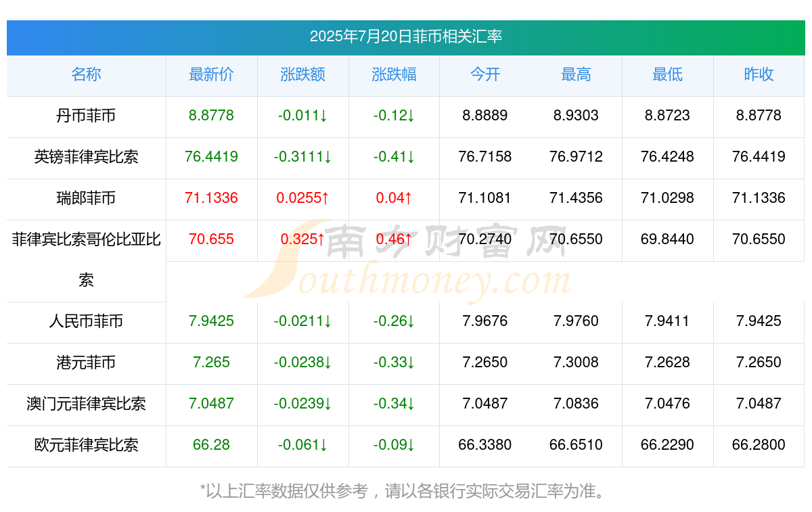Click lowest value 7.2628
This screenshot has height=512, width=812.
click(667, 363)
